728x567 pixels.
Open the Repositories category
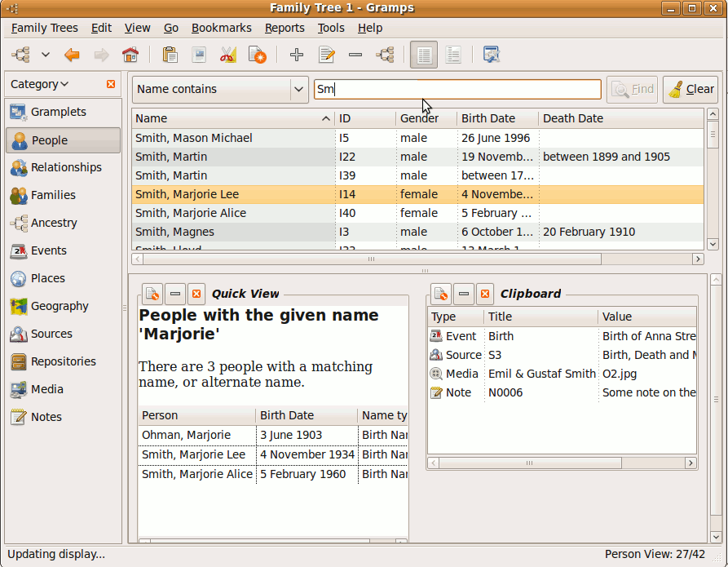[x=63, y=361]
